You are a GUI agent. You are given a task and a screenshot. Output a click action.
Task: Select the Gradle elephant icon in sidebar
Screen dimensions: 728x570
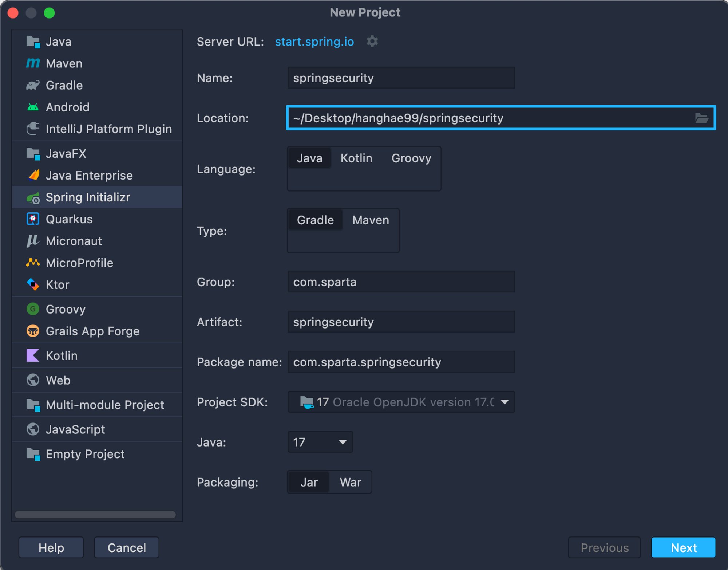click(33, 85)
